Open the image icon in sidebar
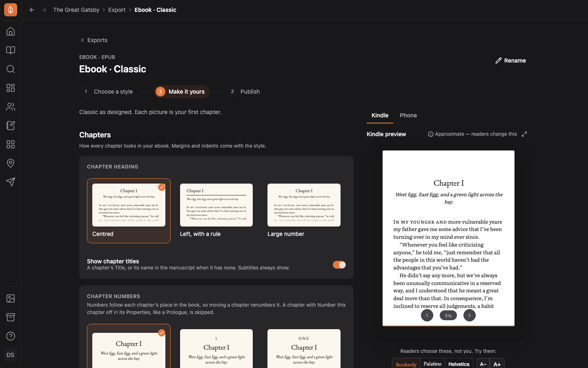This screenshot has width=588, height=368. point(11,298)
